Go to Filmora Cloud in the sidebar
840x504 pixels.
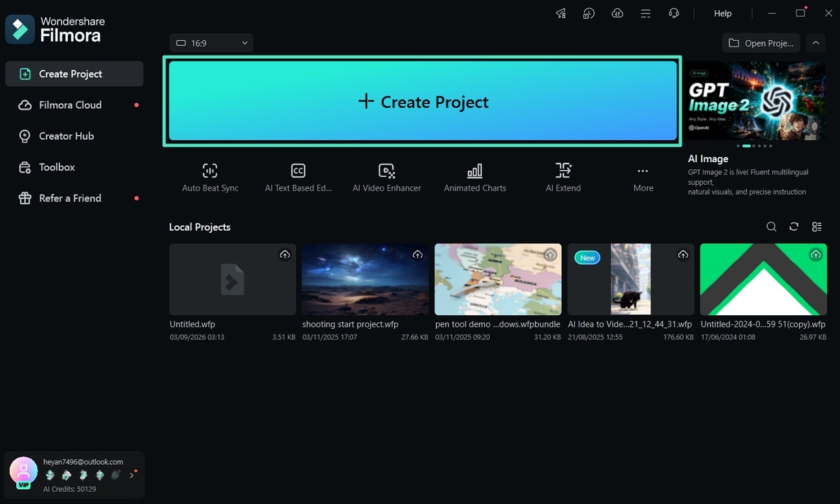pos(74,105)
